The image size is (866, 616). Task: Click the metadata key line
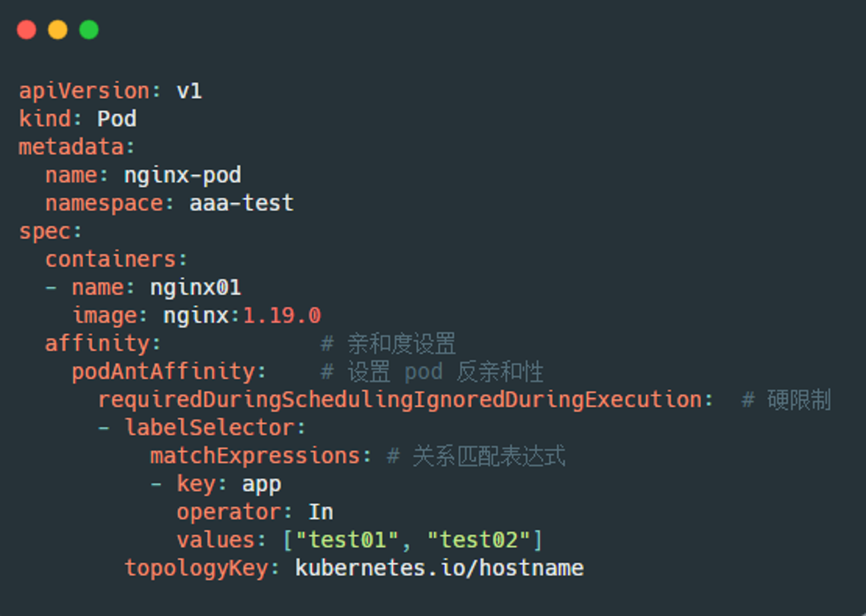[x=77, y=147]
